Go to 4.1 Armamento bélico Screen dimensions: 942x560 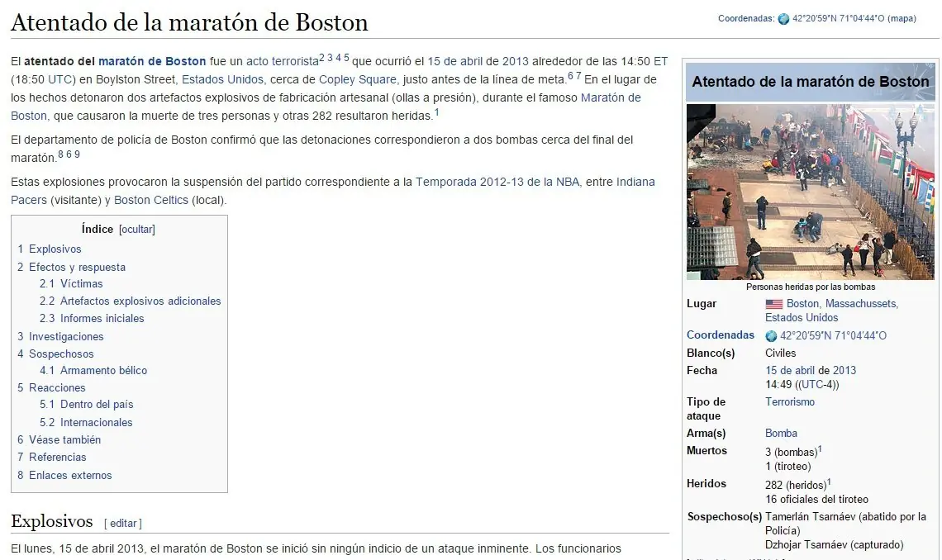(93, 371)
